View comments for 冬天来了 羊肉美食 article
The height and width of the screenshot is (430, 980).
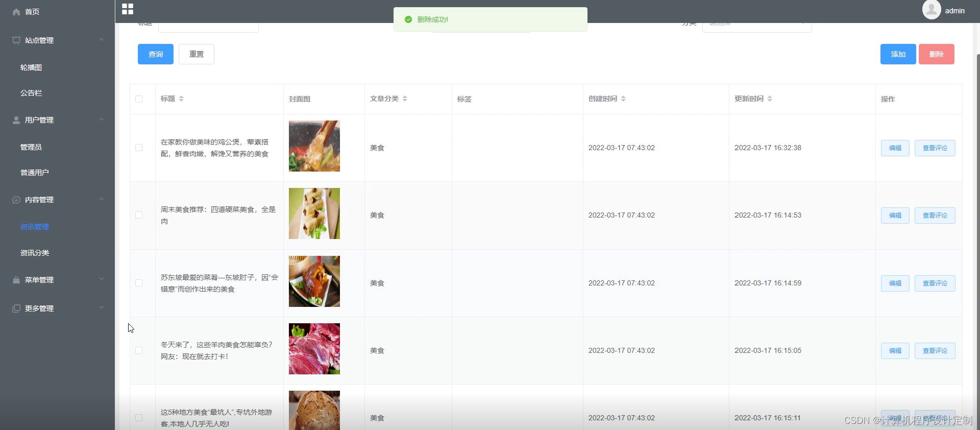[x=935, y=351]
